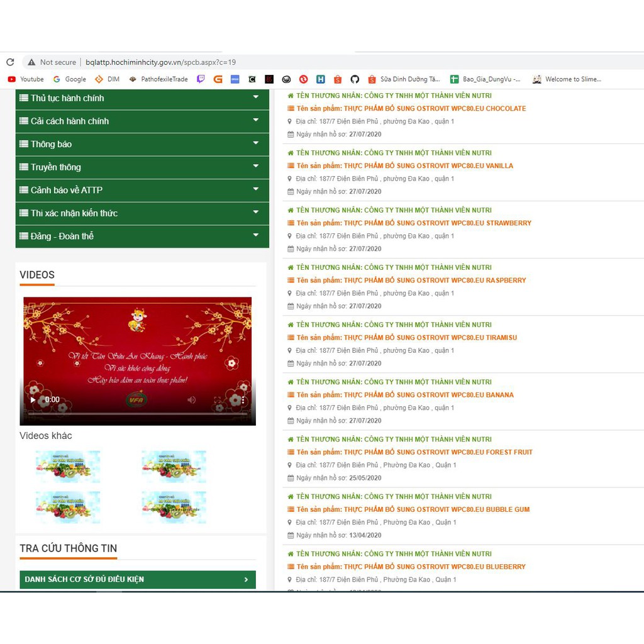The image size is (644, 644).
Task: Open the Google bookmark
Action: (69, 79)
